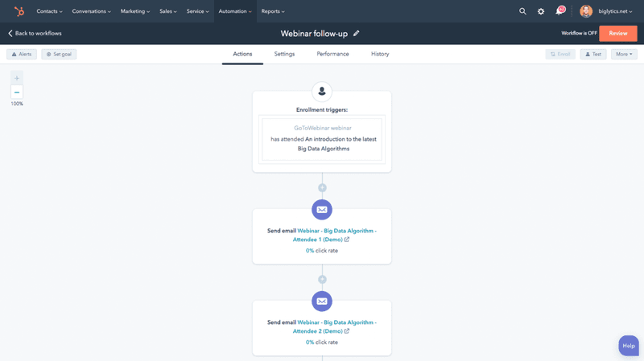Open the notifications bell

pyautogui.click(x=559, y=11)
